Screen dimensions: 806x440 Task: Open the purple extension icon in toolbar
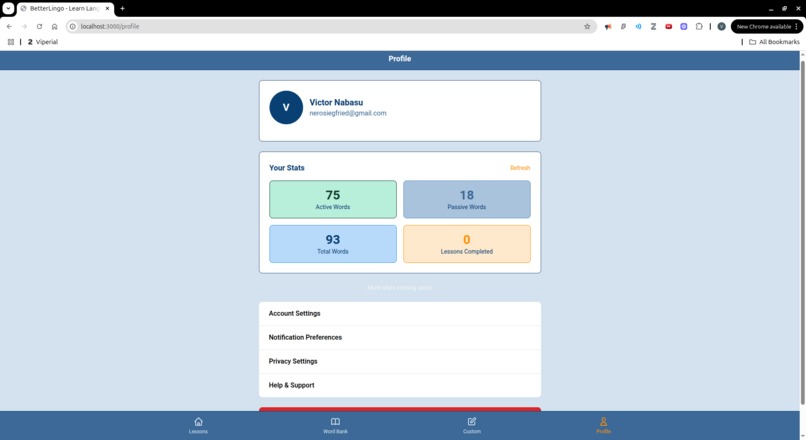(684, 26)
